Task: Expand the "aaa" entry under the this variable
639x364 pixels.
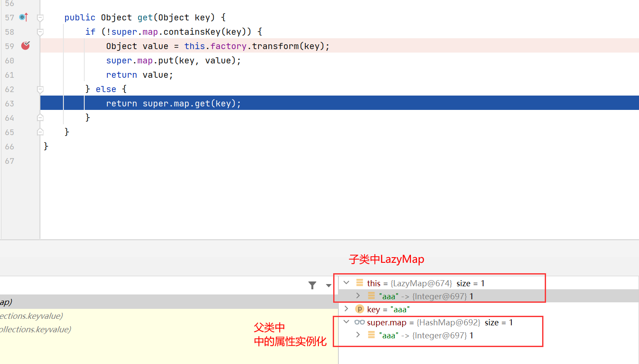Action: click(x=358, y=296)
